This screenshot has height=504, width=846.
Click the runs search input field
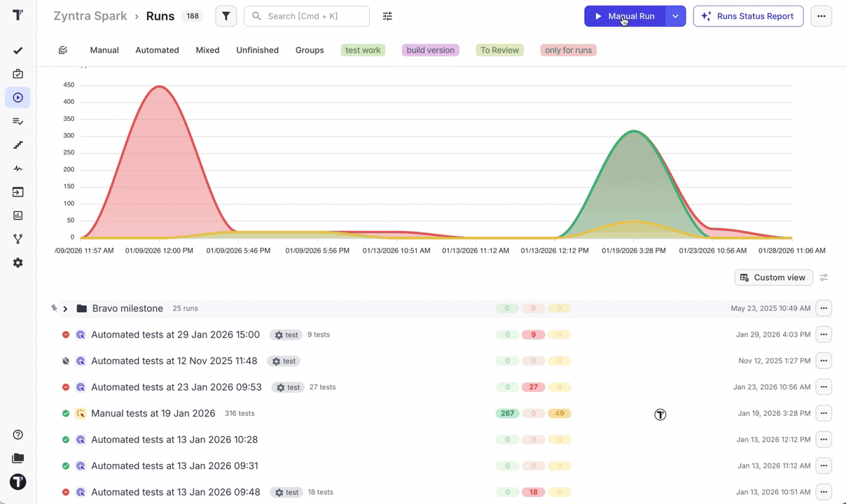pos(312,16)
